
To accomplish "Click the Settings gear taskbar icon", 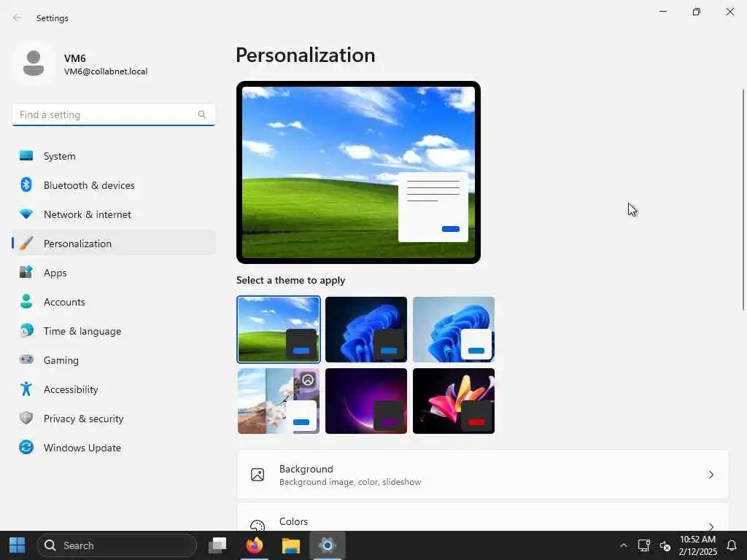I will click(x=328, y=545).
